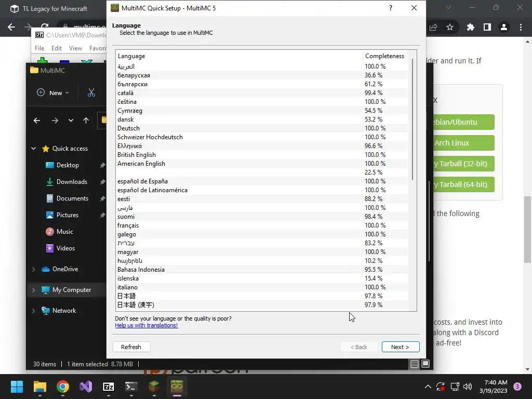This screenshot has height=399, width=532.
Task: Open Chrome profile avatar icon
Action: coord(504,27)
